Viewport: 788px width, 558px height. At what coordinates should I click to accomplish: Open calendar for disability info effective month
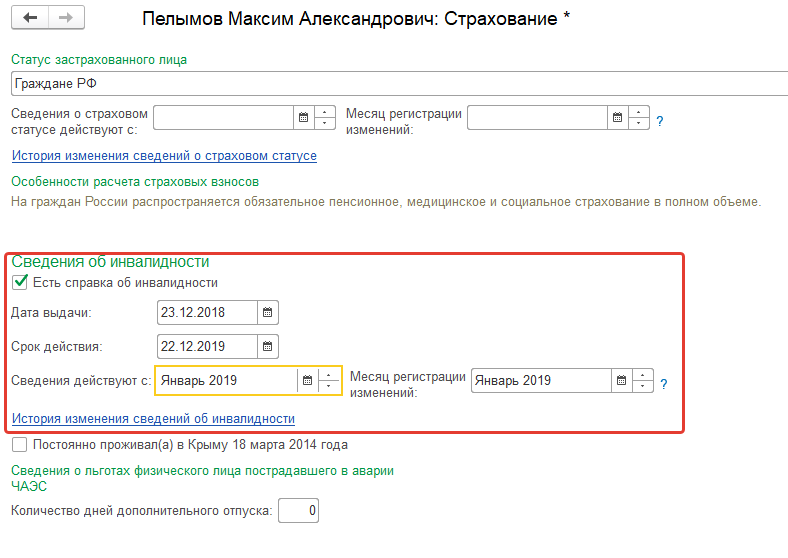pos(308,381)
